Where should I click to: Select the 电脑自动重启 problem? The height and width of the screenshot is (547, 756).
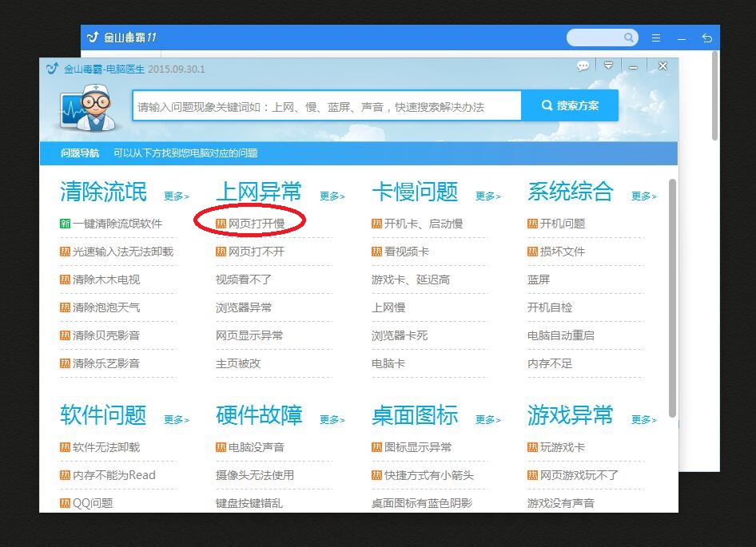[x=561, y=335]
